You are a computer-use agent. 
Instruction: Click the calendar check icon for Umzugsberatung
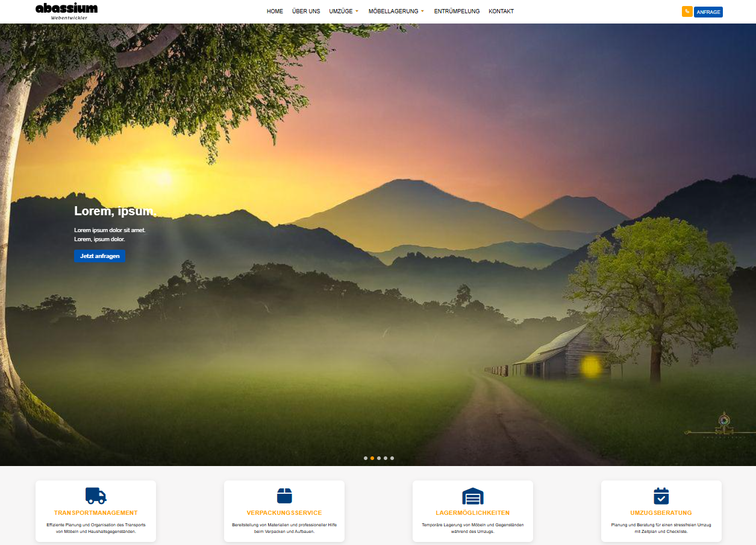point(661,496)
